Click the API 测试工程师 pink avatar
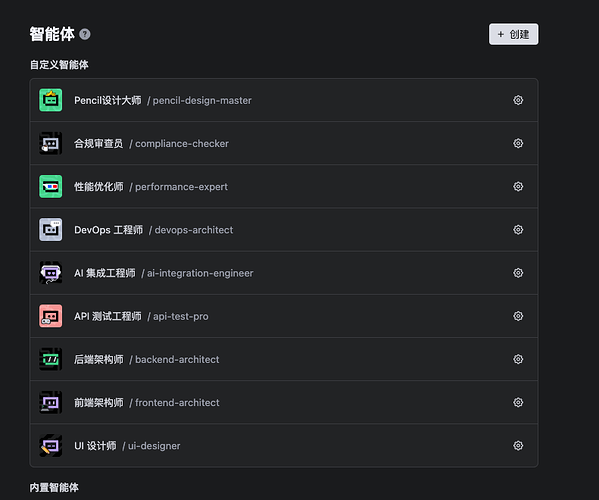 click(50, 316)
